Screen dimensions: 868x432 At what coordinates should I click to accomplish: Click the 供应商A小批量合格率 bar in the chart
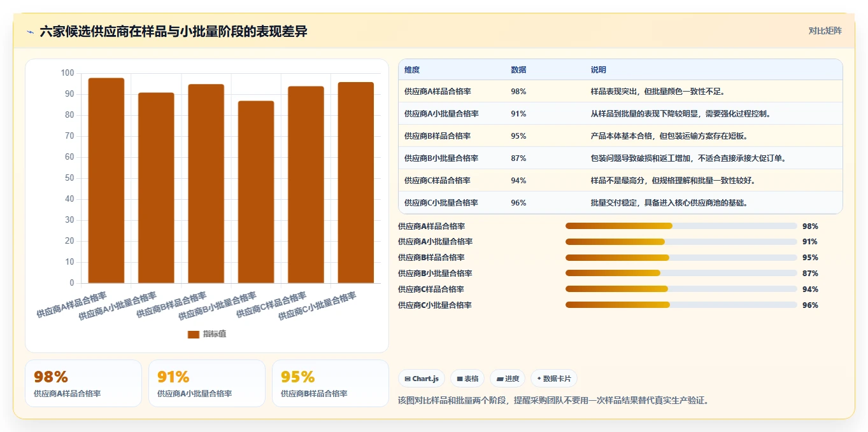[x=156, y=188]
